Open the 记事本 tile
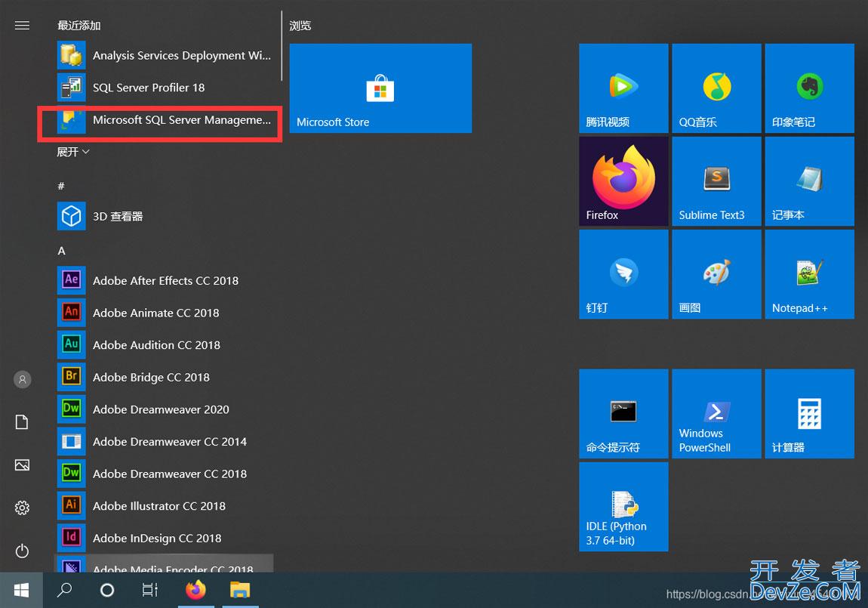 (x=809, y=181)
